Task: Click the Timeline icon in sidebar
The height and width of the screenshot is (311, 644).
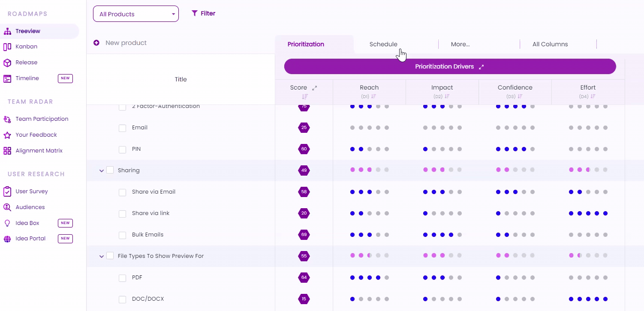Action: [x=7, y=78]
